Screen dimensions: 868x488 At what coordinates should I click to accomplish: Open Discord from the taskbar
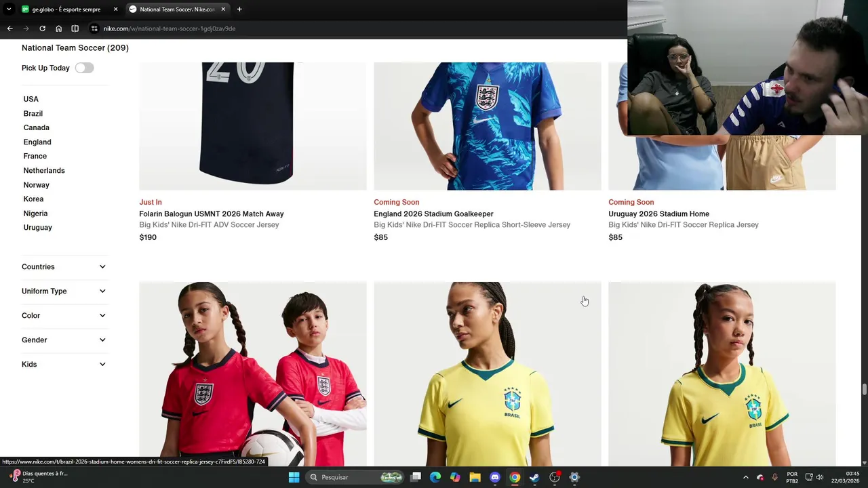click(495, 477)
